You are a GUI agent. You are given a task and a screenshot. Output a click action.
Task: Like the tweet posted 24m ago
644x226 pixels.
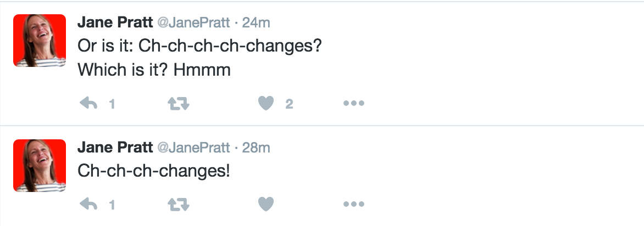(x=266, y=103)
